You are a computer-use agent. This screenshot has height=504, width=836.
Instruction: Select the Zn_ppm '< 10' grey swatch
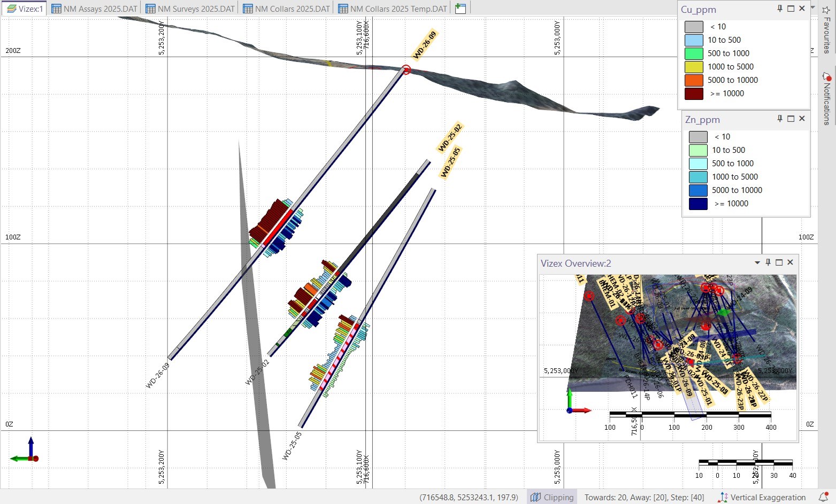click(698, 137)
